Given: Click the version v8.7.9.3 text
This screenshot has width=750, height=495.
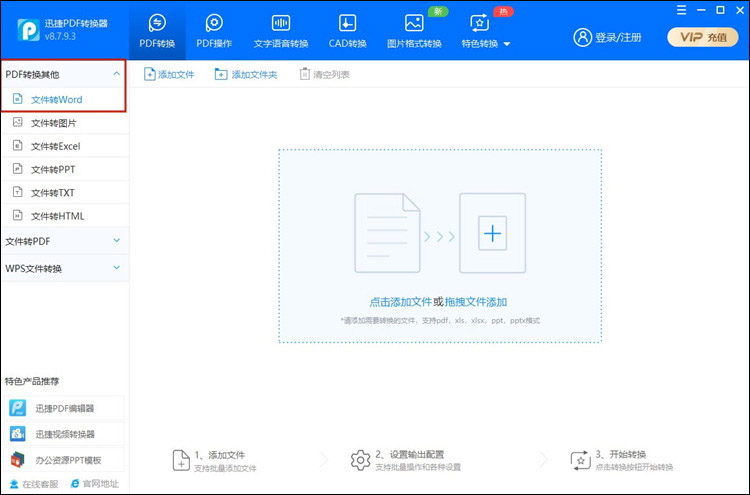Looking at the screenshot, I should 60,36.
